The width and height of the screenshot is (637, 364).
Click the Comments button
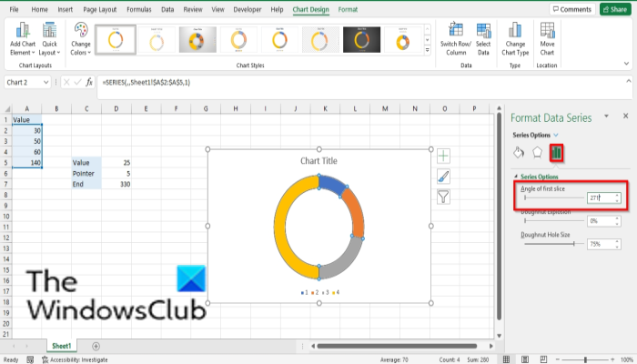coord(572,9)
